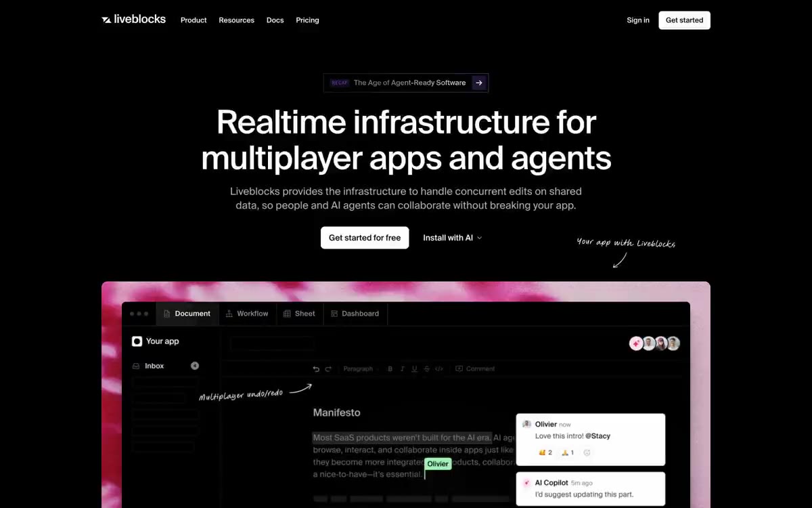Open the Age of Agent-Ready Software announcement
The height and width of the screenshot is (508, 812).
coord(406,83)
